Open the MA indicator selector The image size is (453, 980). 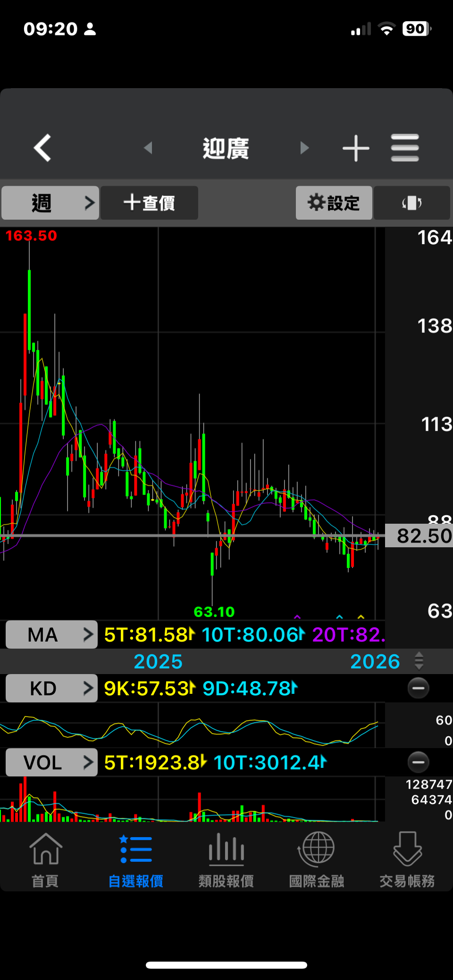pos(51,634)
